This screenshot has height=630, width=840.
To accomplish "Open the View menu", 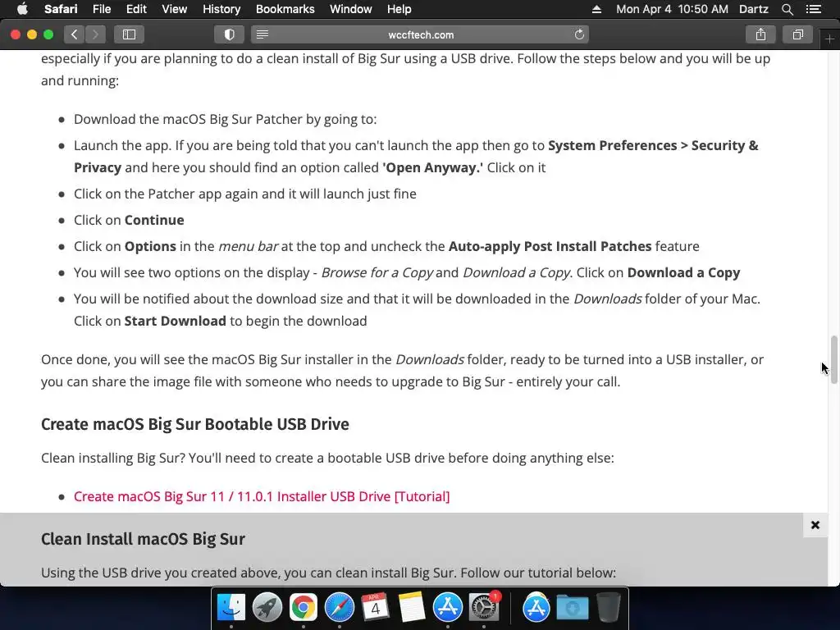I will [x=174, y=9].
